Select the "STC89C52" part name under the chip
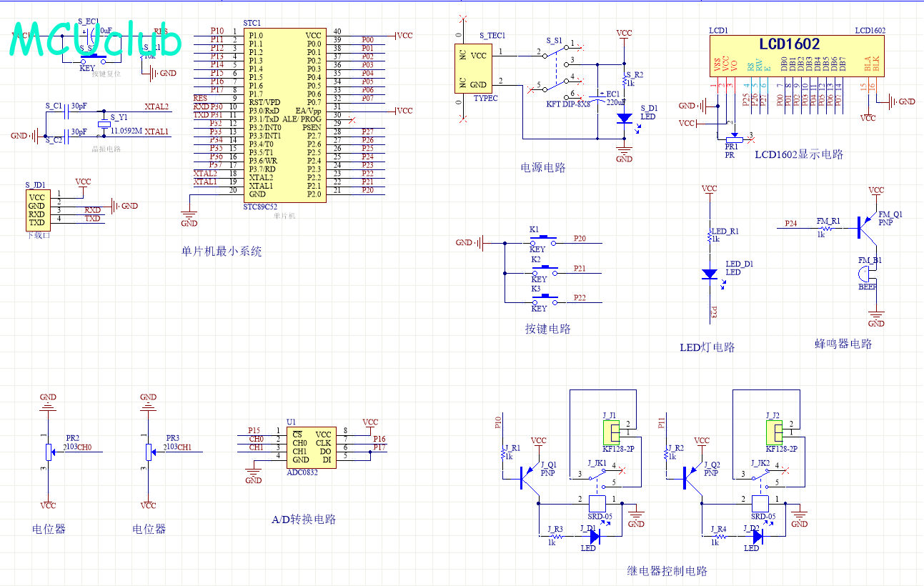 click(x=261, y=207)
